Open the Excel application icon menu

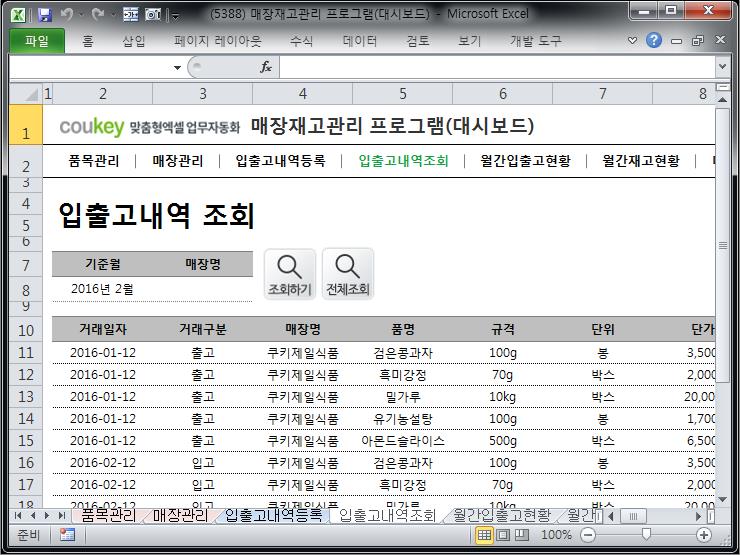pos(18,15)
